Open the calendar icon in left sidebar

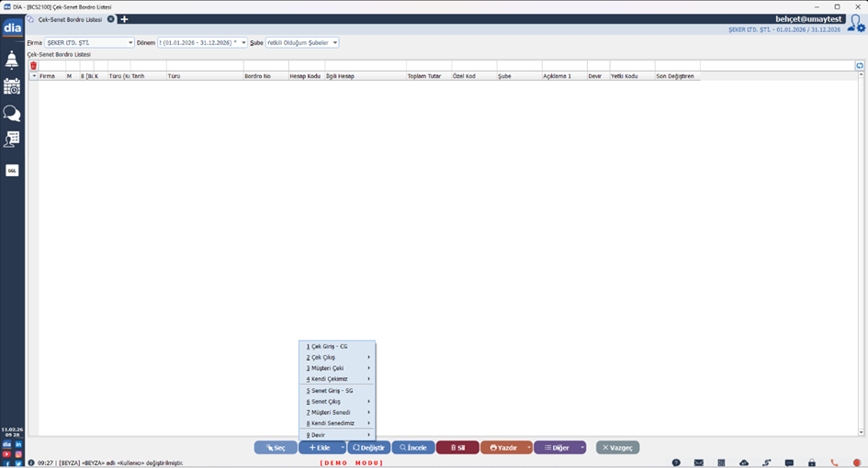(12, 86)
